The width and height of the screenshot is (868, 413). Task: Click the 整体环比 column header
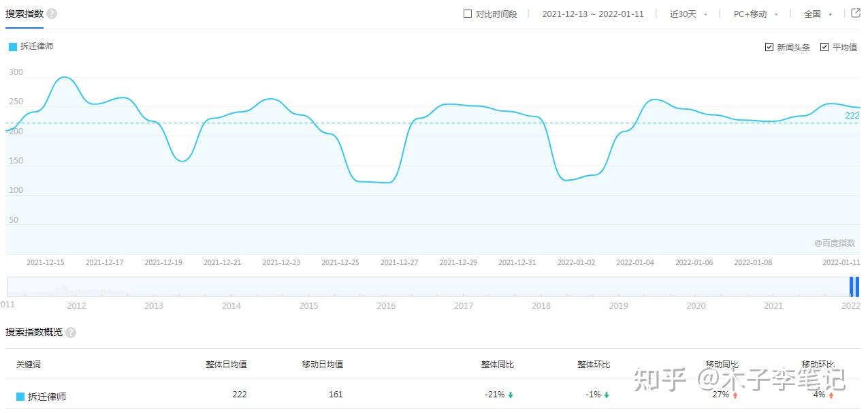coord(594,365)
